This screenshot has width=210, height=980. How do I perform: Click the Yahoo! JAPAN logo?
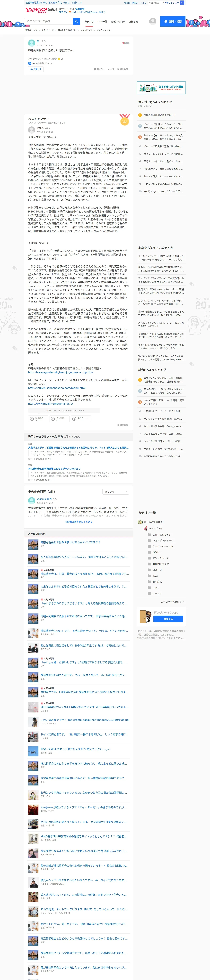click(x=36, y=11)
